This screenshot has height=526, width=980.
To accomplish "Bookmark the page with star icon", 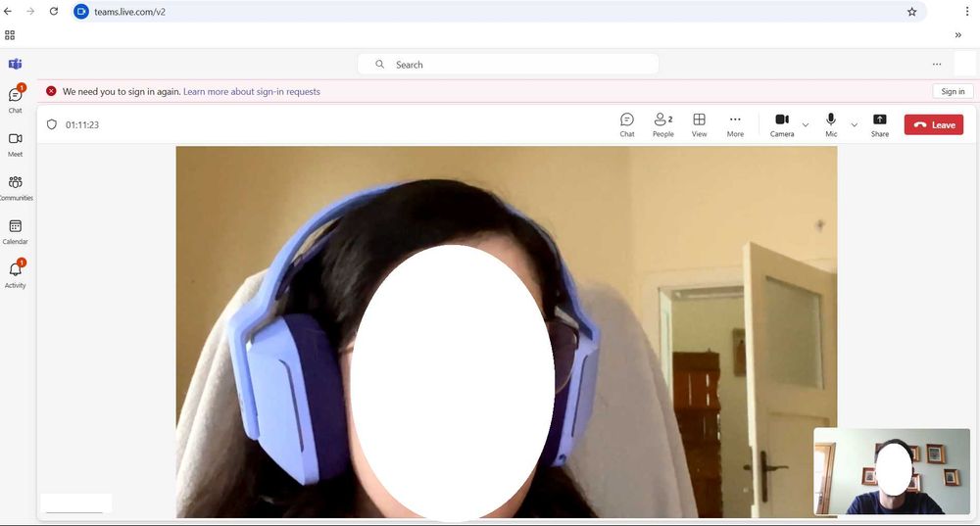I will 911,12.
